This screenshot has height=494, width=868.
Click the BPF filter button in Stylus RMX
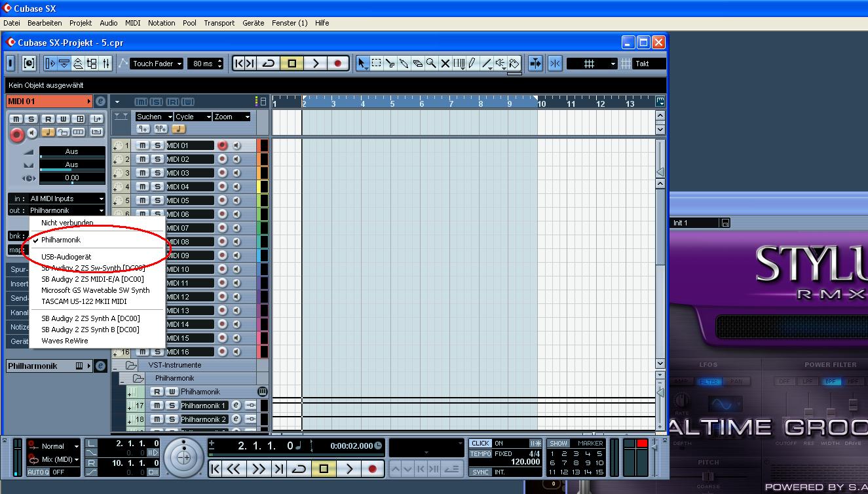click(x=831, y=381)
